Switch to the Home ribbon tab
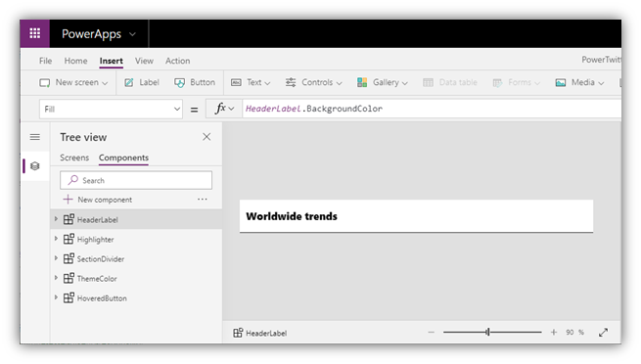This screenshot has width=641, height=364. pyautogui.click(x=75, y=61)
